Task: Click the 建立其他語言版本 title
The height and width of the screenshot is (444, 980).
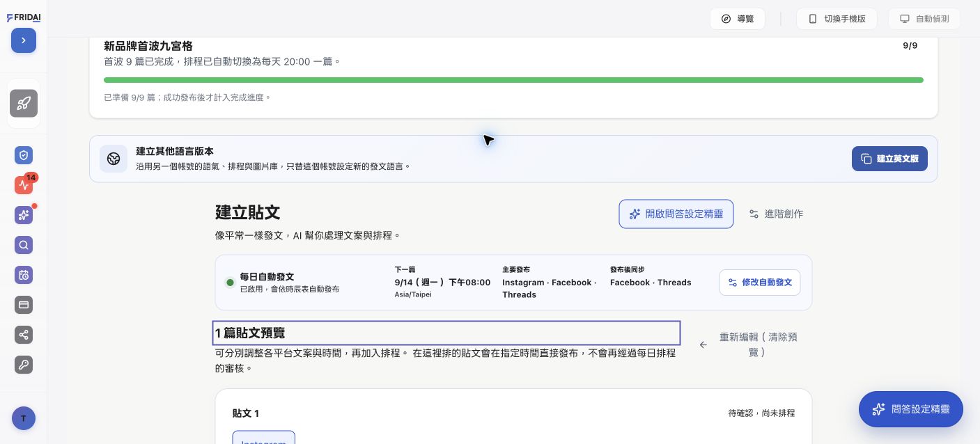Action: (175, 152)
